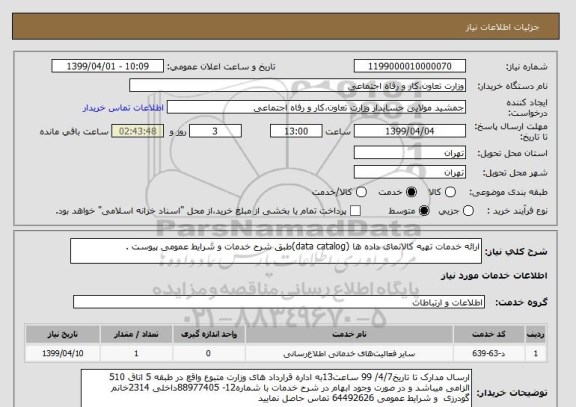Click the کد خدمت column header
The width and height of the screenshot is (576, 407).
[x=489, y=334]
